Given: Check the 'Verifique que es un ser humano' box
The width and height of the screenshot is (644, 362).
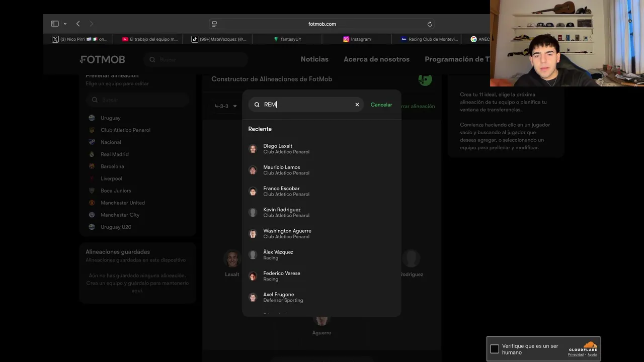Looking at the screenshot, I should tap(495, 349).
